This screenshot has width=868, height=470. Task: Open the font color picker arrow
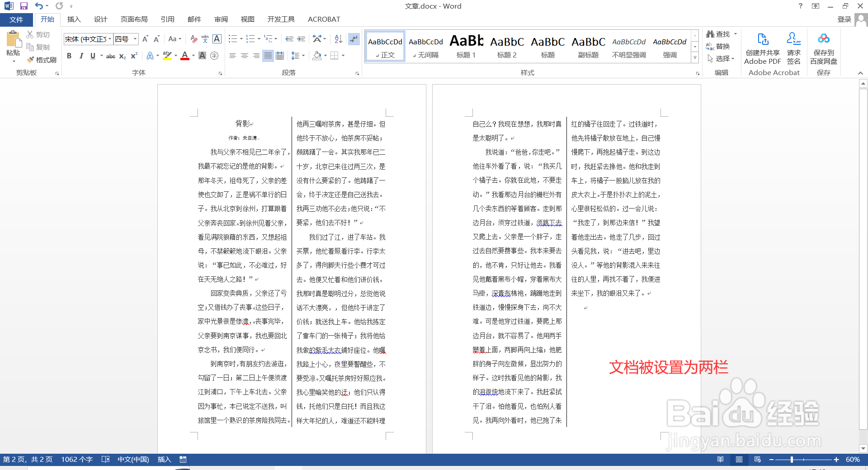[x=193, y=56]
